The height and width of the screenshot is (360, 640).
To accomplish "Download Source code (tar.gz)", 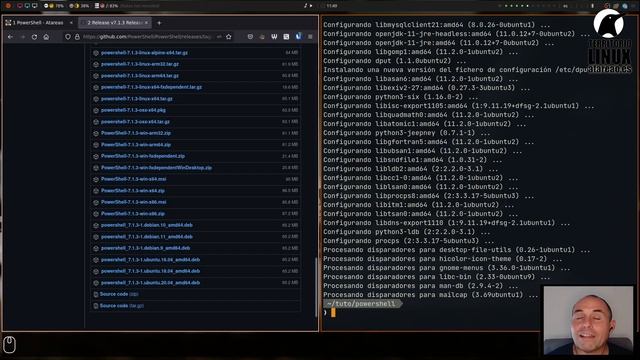I will (122, 305).
